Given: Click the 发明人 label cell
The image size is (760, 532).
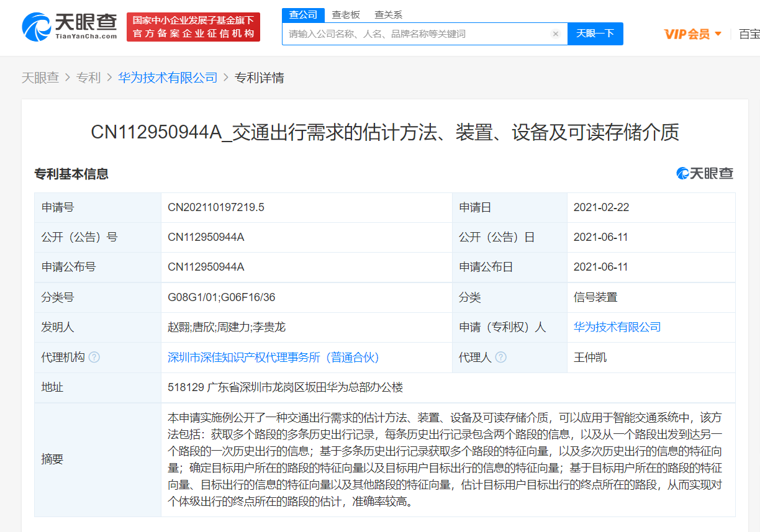Looking at the screenshot, I should point(97,327).
